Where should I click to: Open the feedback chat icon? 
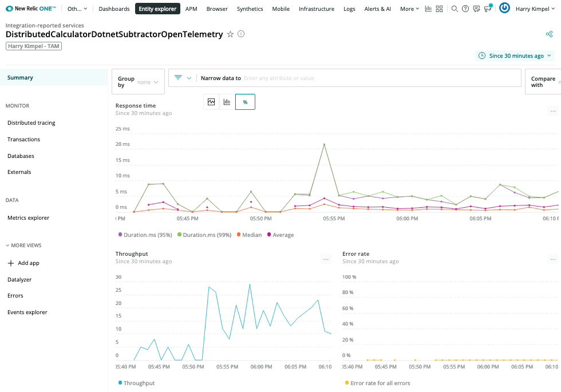[476, 9]
